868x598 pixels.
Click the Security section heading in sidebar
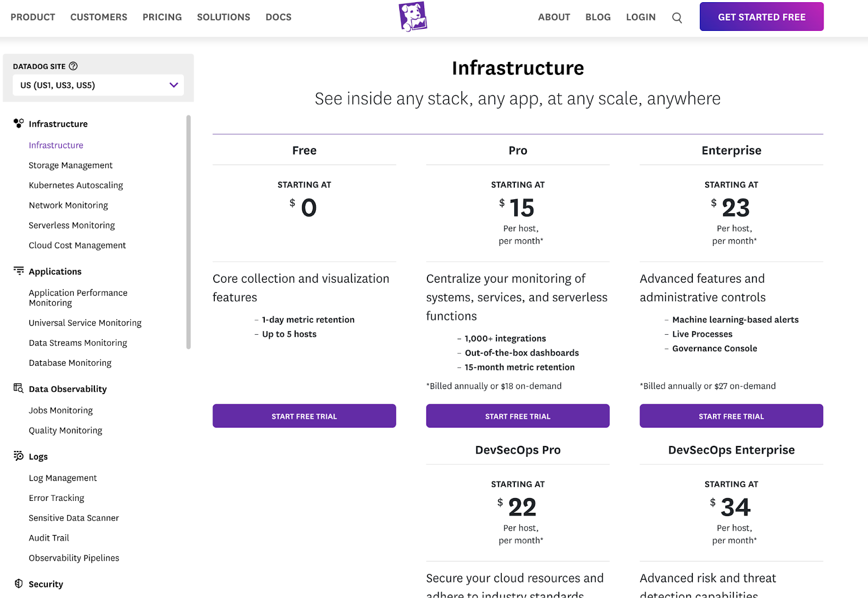46,584
